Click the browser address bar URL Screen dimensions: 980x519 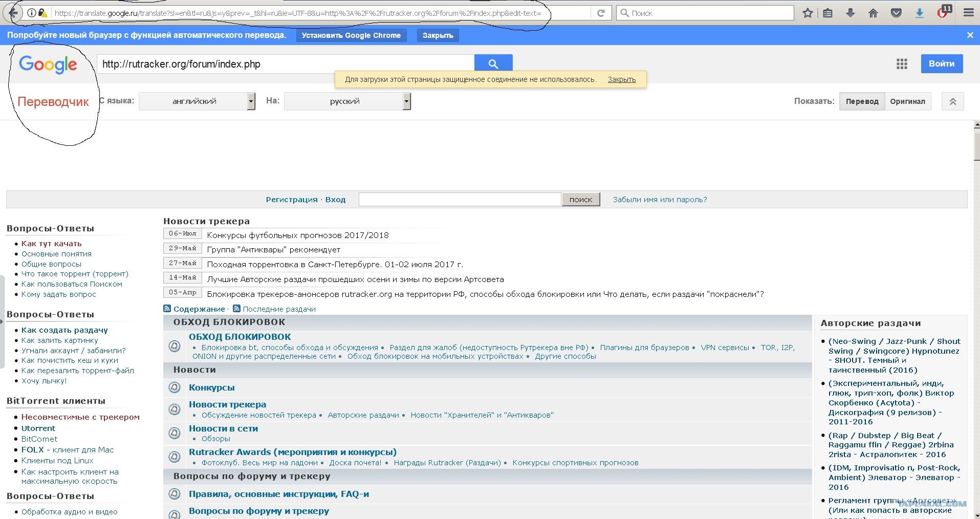click(x=297, y=13)
